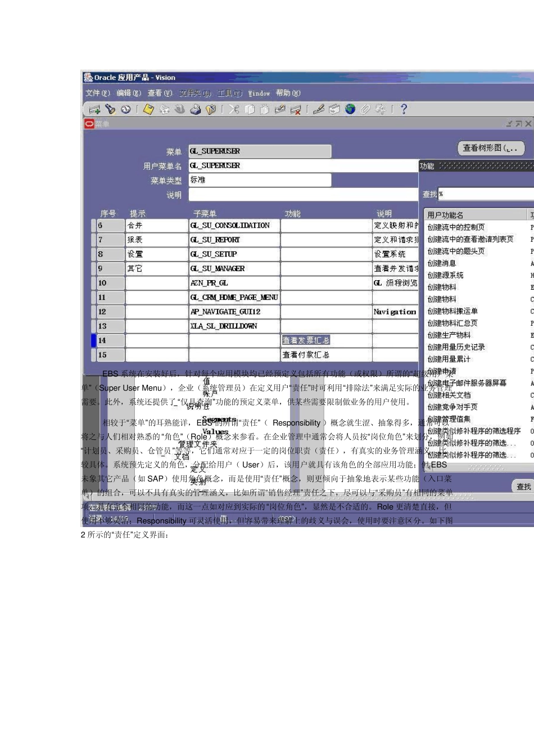The image size is (534, 756).
Task: Click function cell 查看付款汇总
Action: coord(327,355)
